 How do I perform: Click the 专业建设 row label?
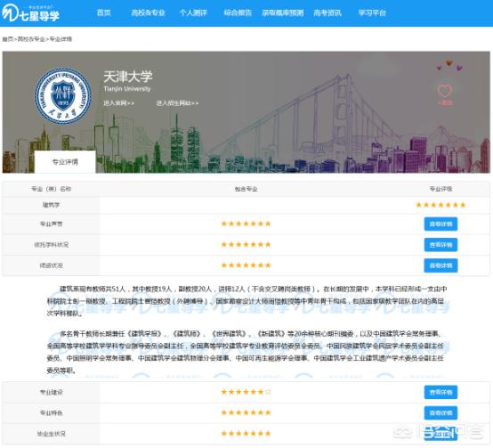pyautogui.click(x=51, y=392)
